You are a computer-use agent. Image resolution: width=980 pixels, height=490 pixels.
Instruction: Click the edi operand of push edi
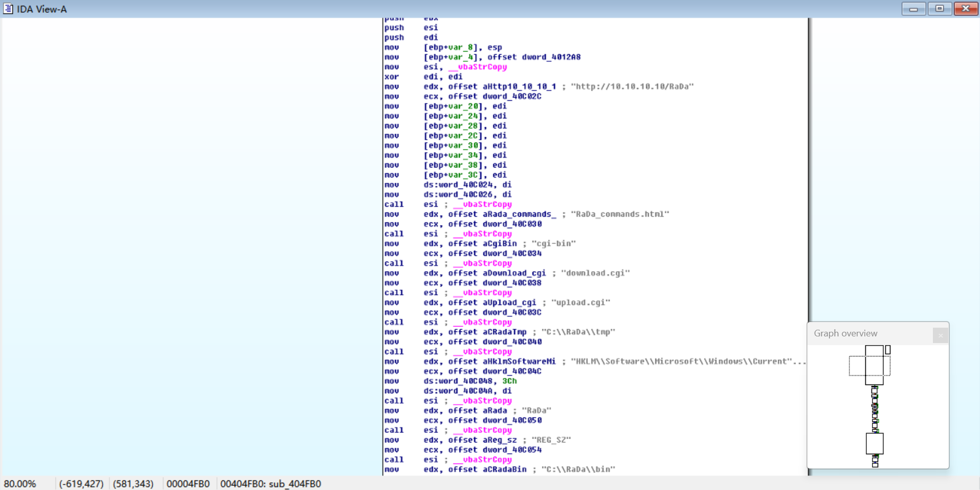coord(431,37)
